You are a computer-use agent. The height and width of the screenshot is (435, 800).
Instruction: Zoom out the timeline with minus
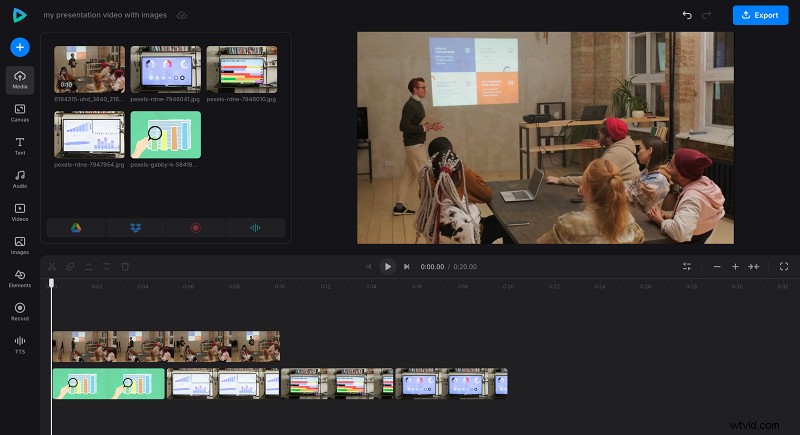(716, 267)
